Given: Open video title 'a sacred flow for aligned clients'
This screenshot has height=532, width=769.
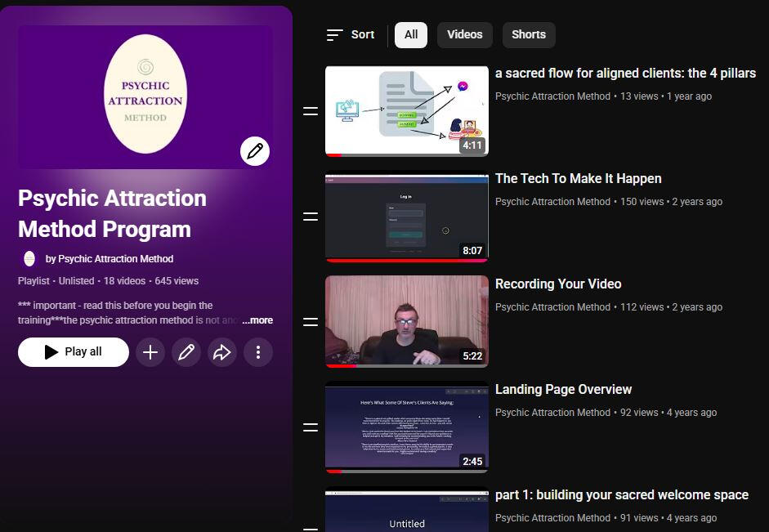Looking at the screenshot, I should [x=625, y=74].
